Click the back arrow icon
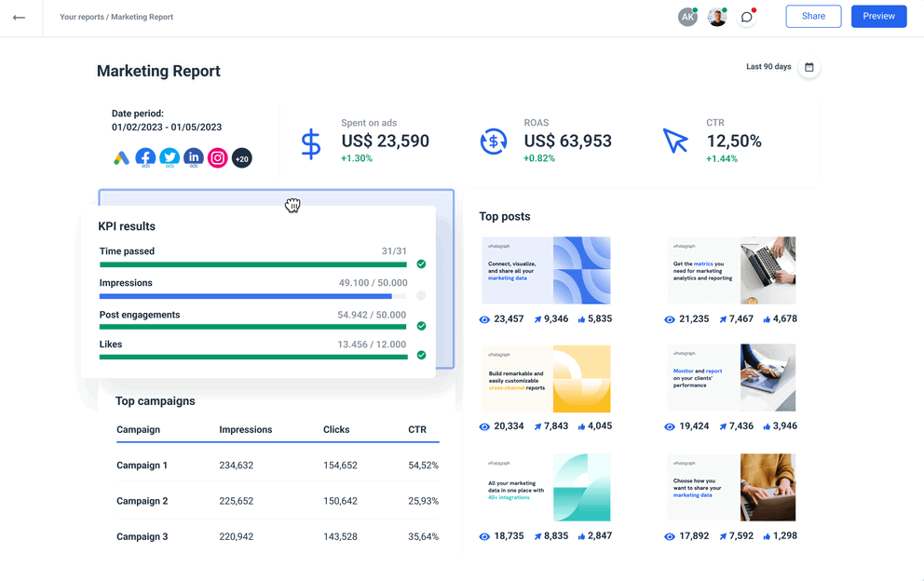The width and height of the screenshot is (924, 581). [19, 17]
